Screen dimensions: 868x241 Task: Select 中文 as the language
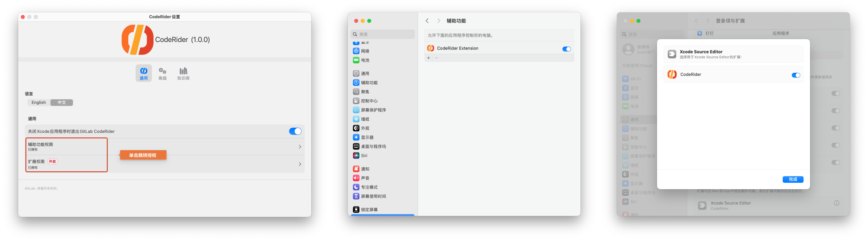click(62, 103)
